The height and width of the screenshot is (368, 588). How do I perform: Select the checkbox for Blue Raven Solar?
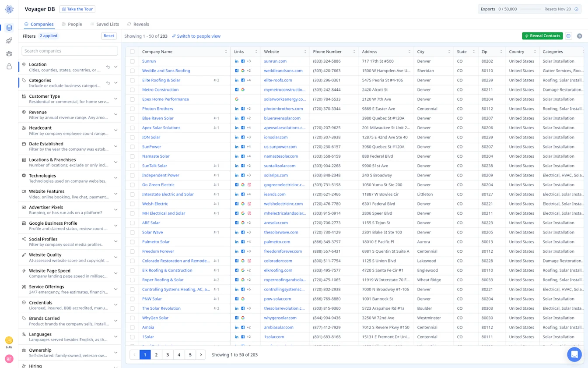[x=132, y=118]
